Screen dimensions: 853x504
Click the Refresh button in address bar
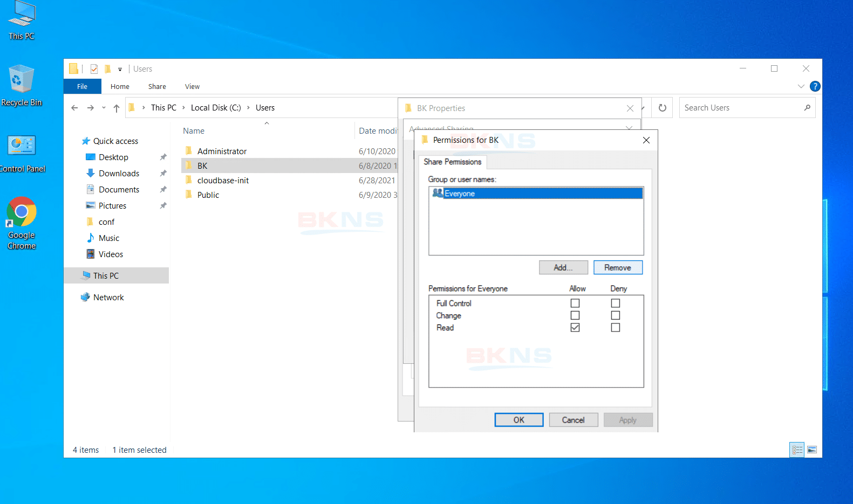(663, 108)
